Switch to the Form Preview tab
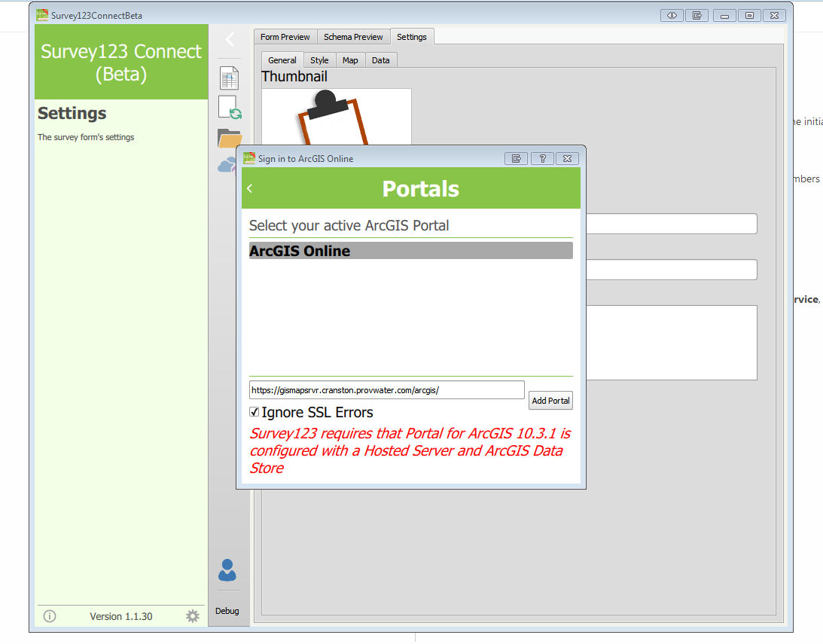 pyautogui.click(x=285, y=37)
